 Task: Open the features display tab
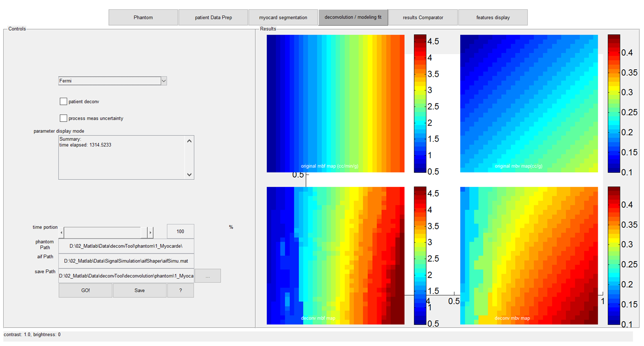click(493, 17)
